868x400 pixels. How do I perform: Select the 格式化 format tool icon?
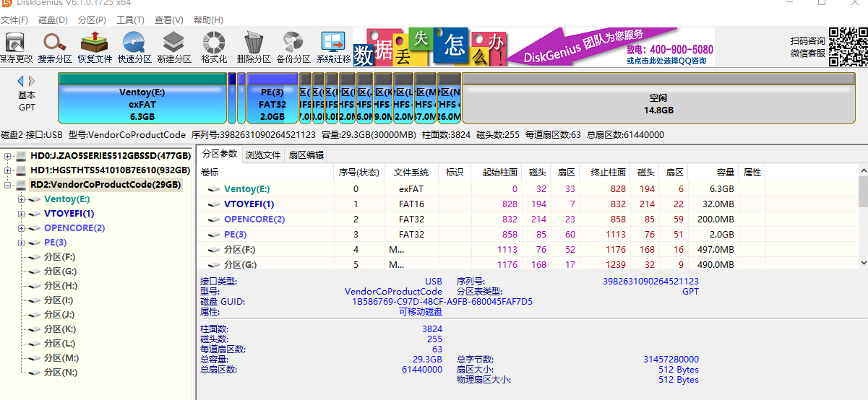[213, 42]
